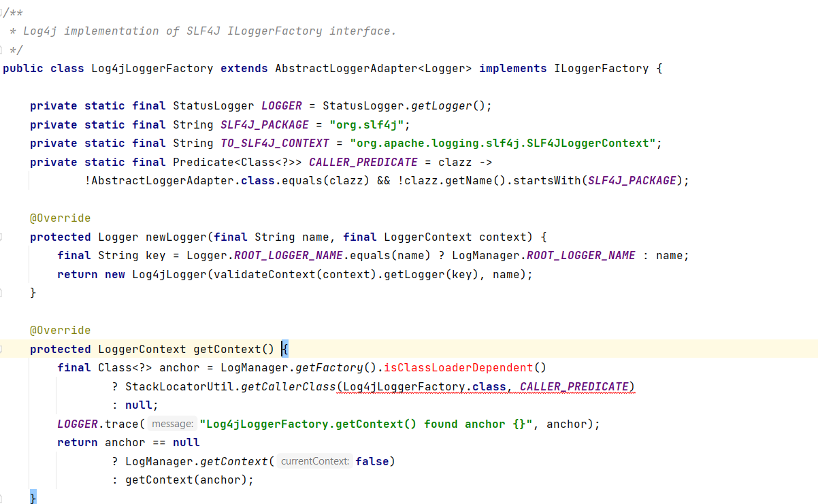Collapse the Javadoc comment fold marker
Screen dimensions: 818x504
tap(1, 13)
